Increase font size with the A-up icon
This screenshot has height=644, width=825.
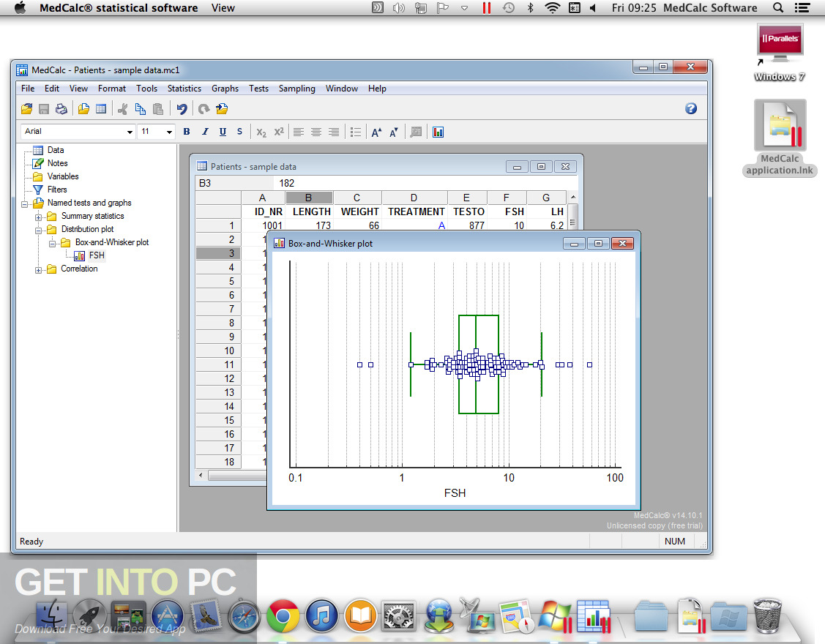click(376, 132)
